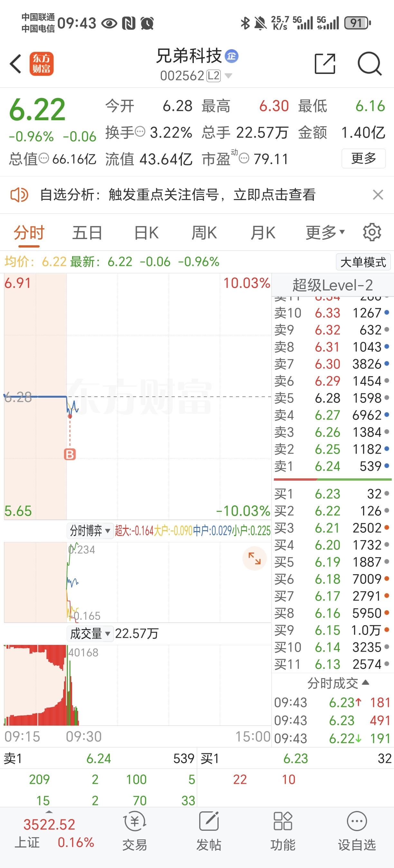Open chart settings gear icon
The height and width of the screenshot is (868, 394).
[x=372, y=232]
